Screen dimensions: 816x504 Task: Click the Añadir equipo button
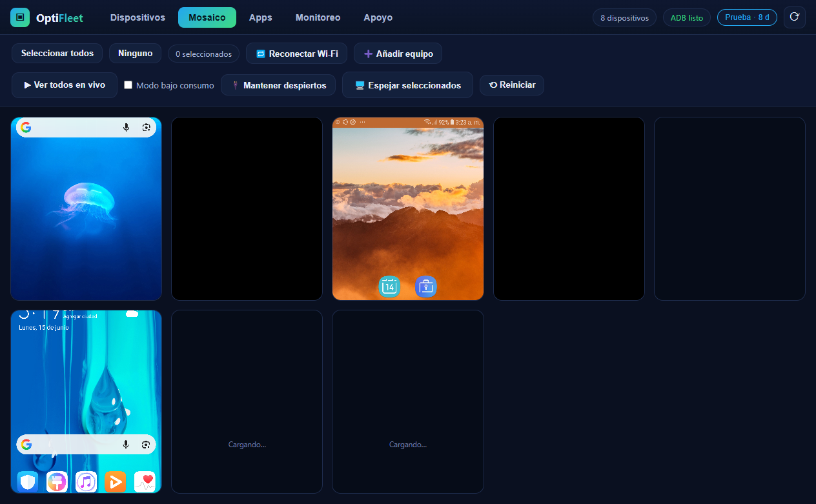click(398, 54)
